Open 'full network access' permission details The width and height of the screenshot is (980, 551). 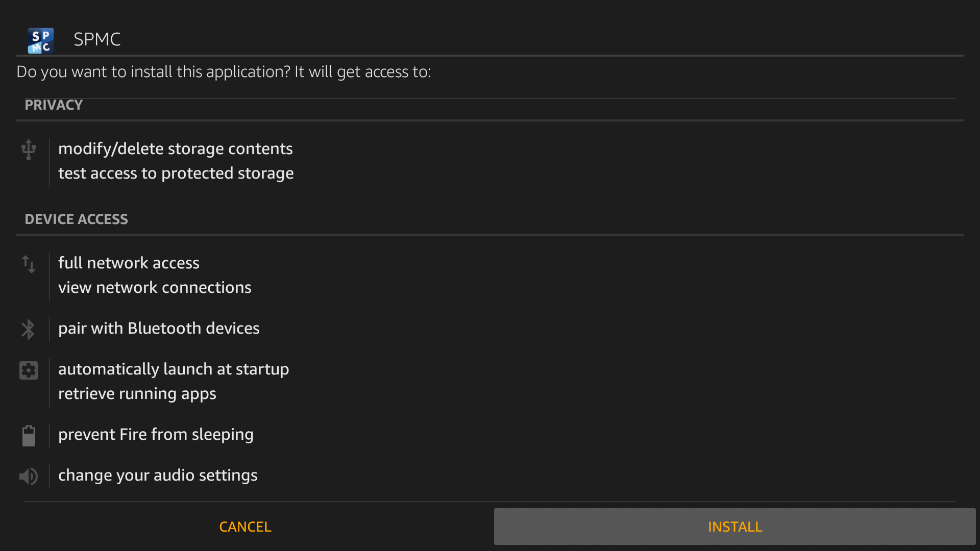129,263
